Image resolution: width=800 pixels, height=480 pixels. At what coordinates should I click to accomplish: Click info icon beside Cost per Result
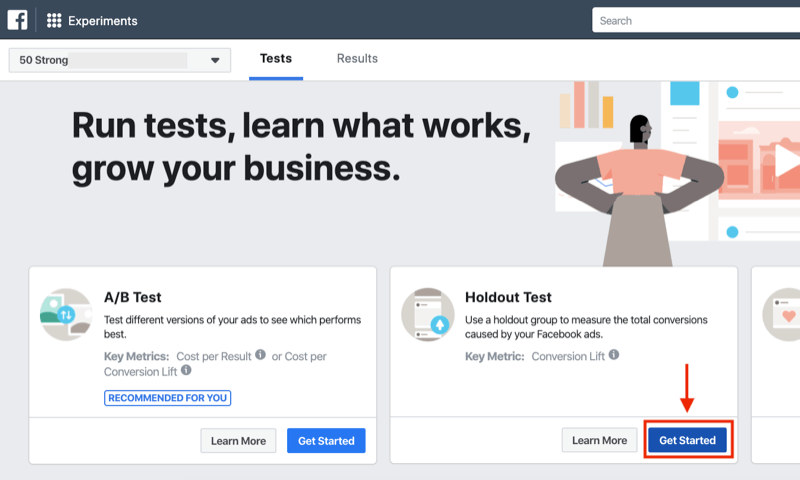pos(261,355)
